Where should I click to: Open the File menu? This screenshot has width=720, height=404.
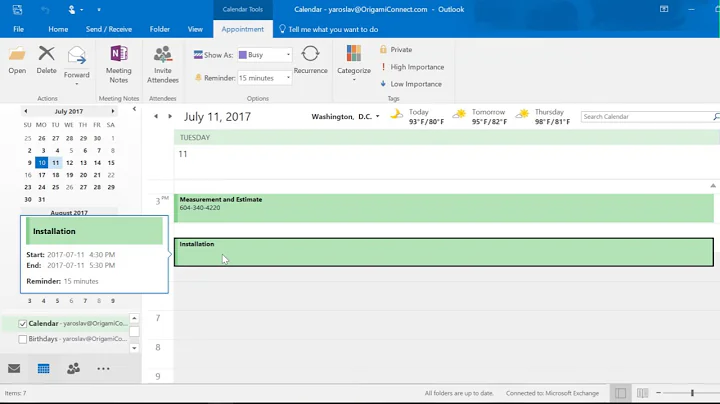point(18,29)
